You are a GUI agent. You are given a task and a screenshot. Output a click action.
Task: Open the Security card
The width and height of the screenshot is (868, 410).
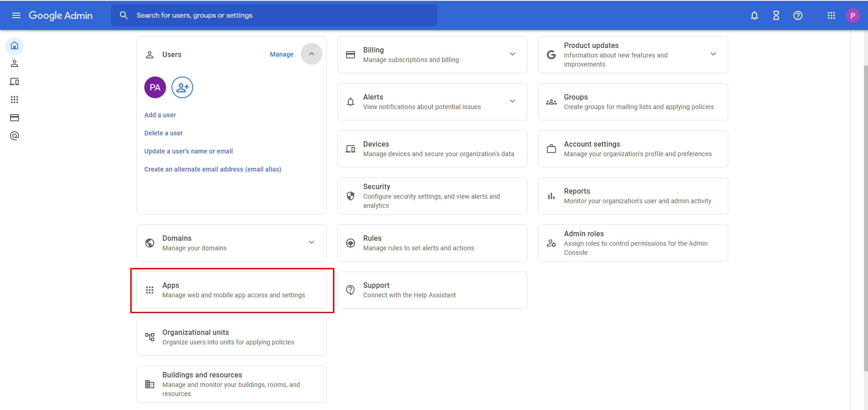click(432, 196)
